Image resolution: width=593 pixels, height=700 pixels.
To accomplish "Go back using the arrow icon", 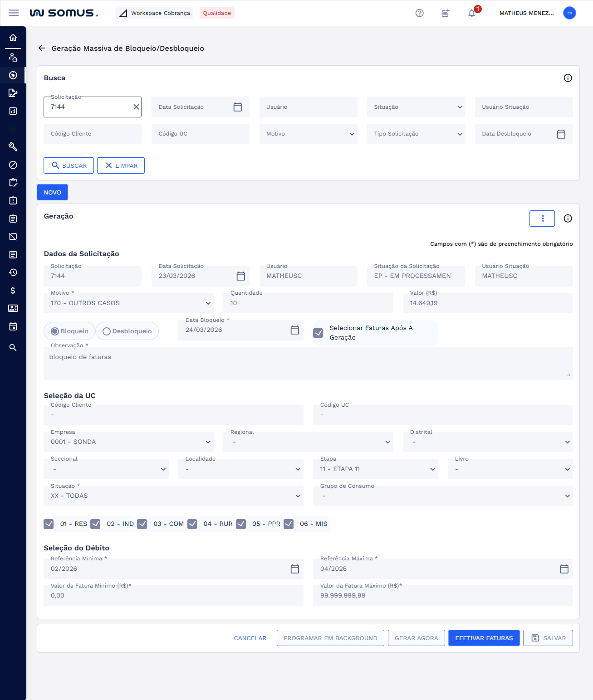I will point(42,48).
